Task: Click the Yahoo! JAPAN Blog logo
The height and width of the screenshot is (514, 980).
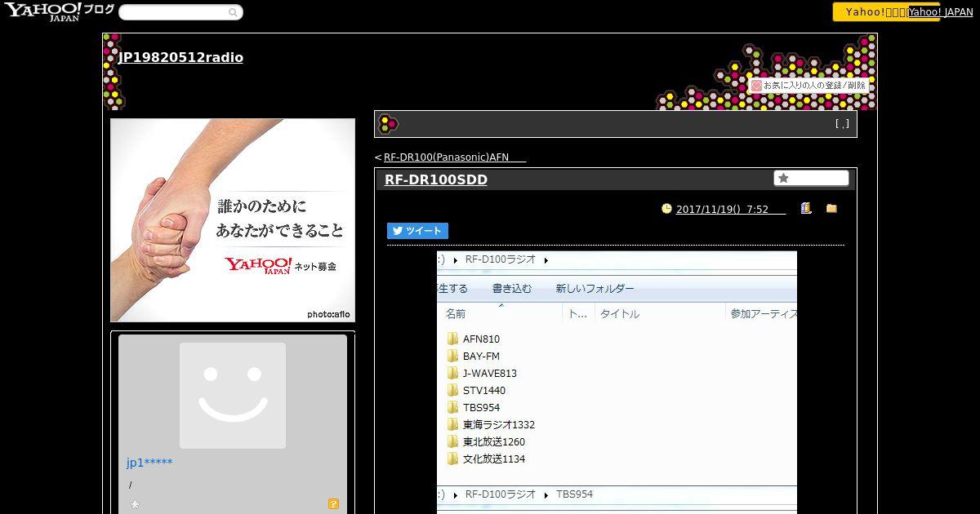Action: (59, 11)
